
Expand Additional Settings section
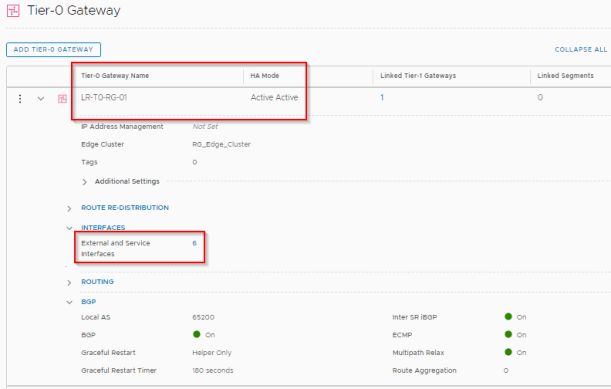(85, 182)
